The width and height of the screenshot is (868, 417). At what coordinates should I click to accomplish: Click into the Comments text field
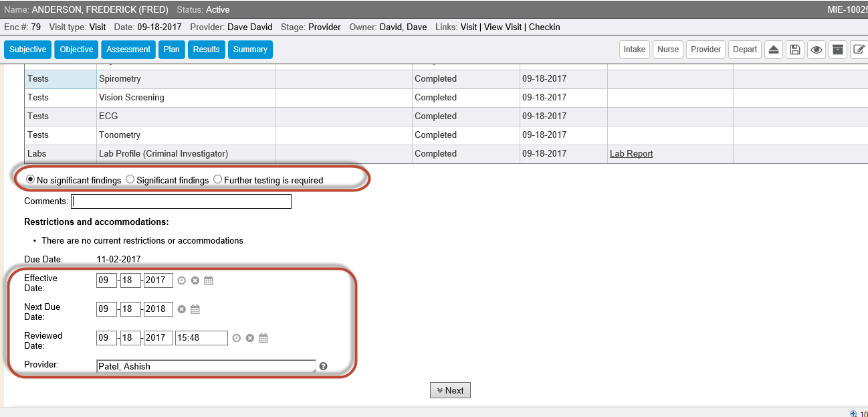click(181, 201)
